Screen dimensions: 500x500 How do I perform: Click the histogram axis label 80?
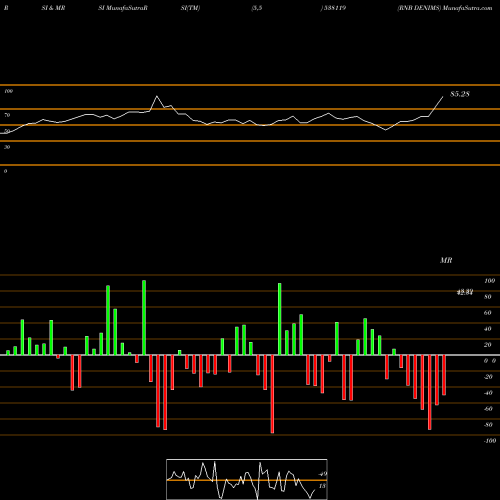pos(488,297)
